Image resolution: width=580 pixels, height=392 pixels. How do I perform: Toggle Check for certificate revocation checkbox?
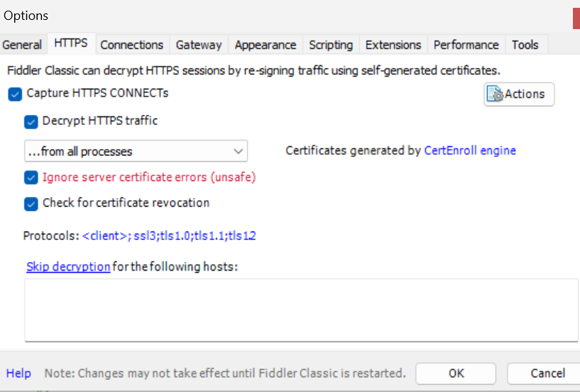point(31,204)
